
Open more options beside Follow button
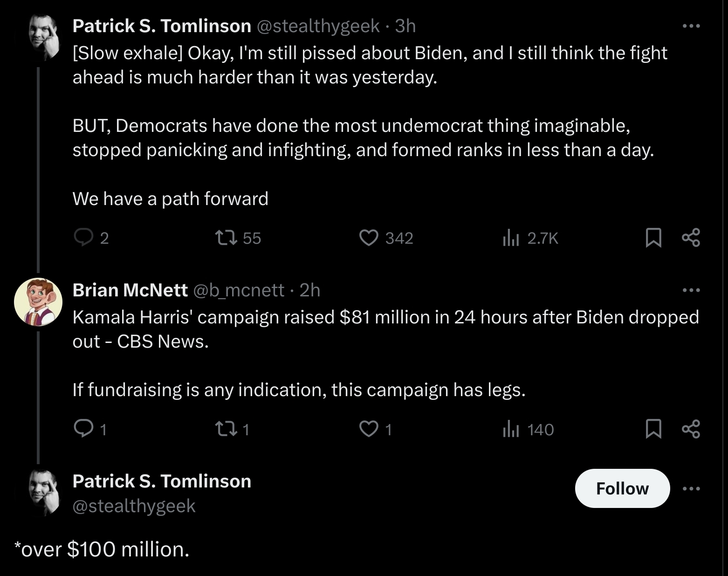691,488
